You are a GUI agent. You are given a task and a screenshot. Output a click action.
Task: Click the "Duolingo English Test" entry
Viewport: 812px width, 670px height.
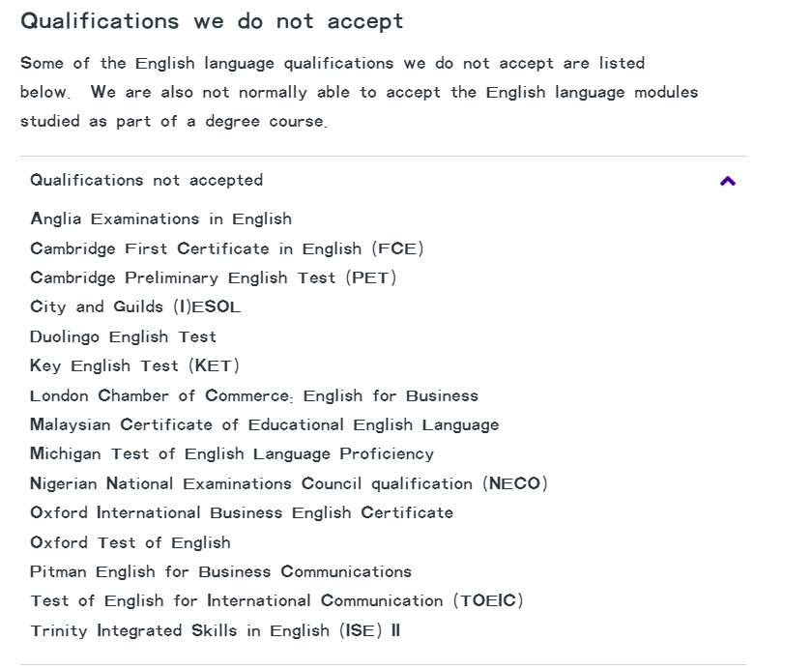(x=123, y=337)
